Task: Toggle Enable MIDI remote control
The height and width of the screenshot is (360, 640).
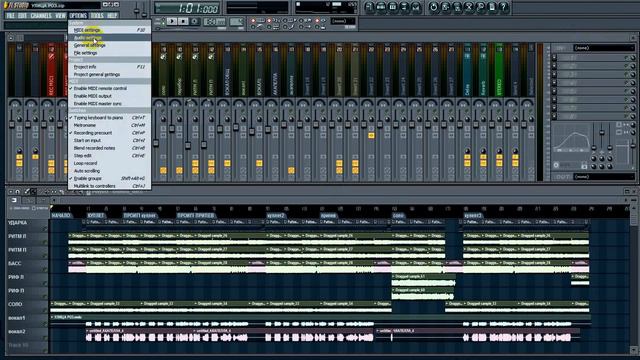Action: pos(109,88)
